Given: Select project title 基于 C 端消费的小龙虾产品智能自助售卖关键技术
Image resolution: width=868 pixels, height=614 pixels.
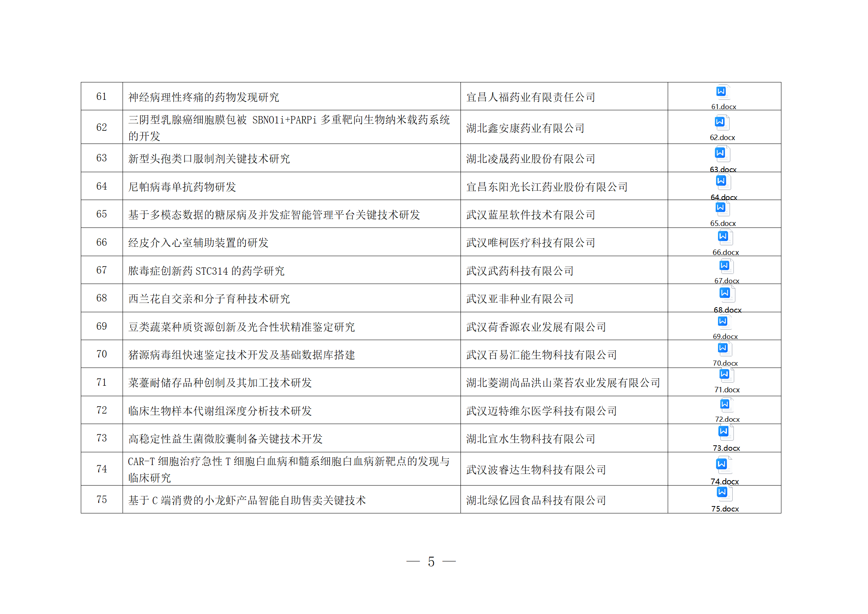Looking at the screenshot, I should 247,500.
